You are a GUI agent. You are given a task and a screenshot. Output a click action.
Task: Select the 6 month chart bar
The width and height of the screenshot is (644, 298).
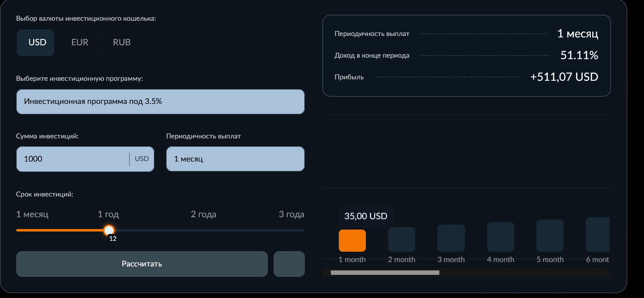(597, 234)
